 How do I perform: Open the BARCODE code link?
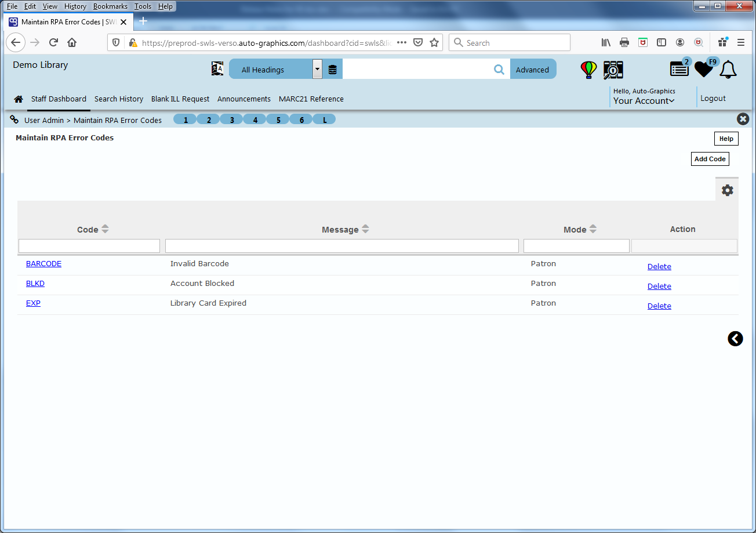43,264
